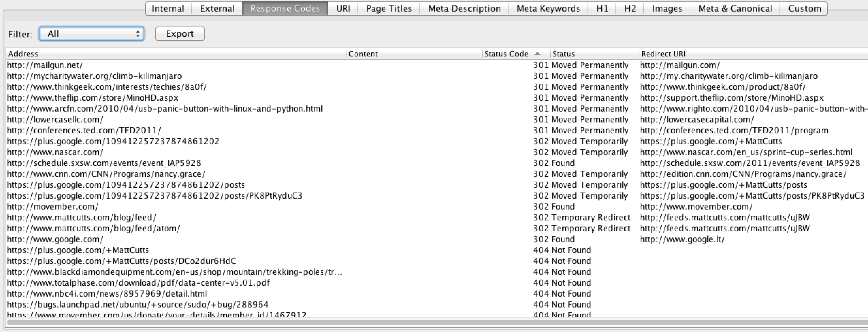Click redirect URI thinkgeek.com/product/8a0f/
The height and width of the screenshot is (332, 868).
723,87
